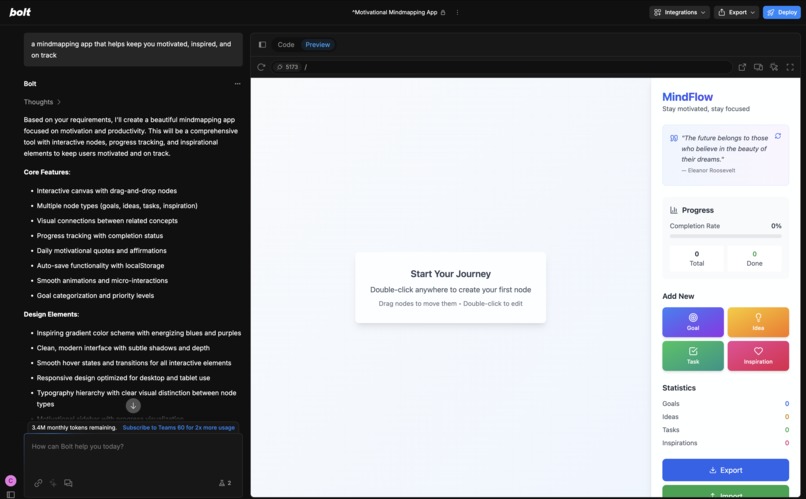The width and height of the screenshot is (806, 499).
Task: Click the blue Deploy button
Action: click(x=781, y=12)
